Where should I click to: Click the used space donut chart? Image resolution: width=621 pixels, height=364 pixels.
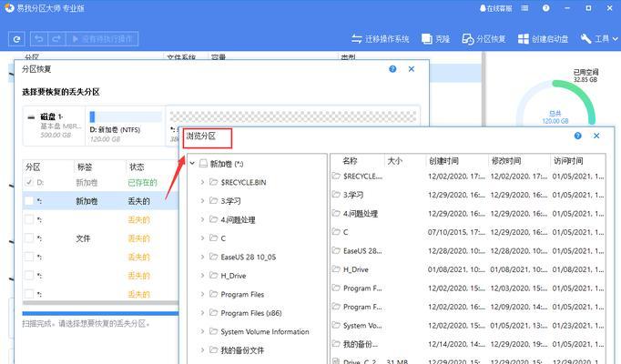click(x=555, y=104)
